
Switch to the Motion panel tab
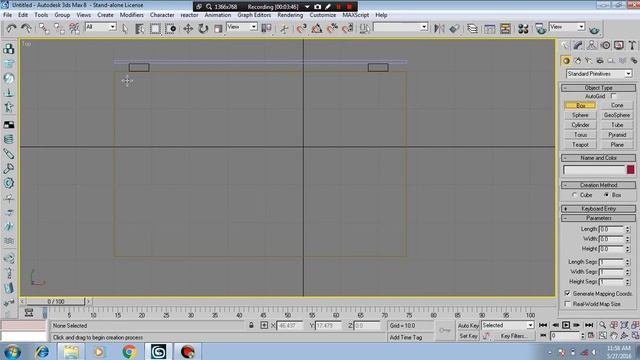point(605,45)
